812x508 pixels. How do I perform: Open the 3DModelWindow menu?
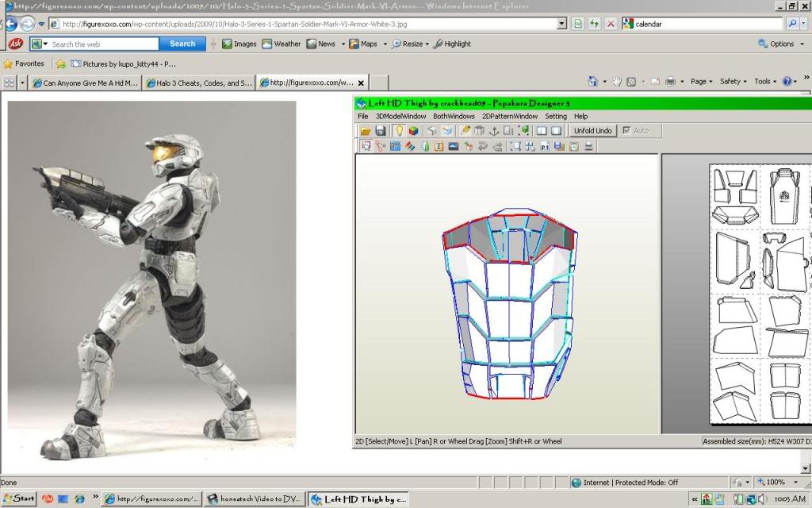[400, 116]
